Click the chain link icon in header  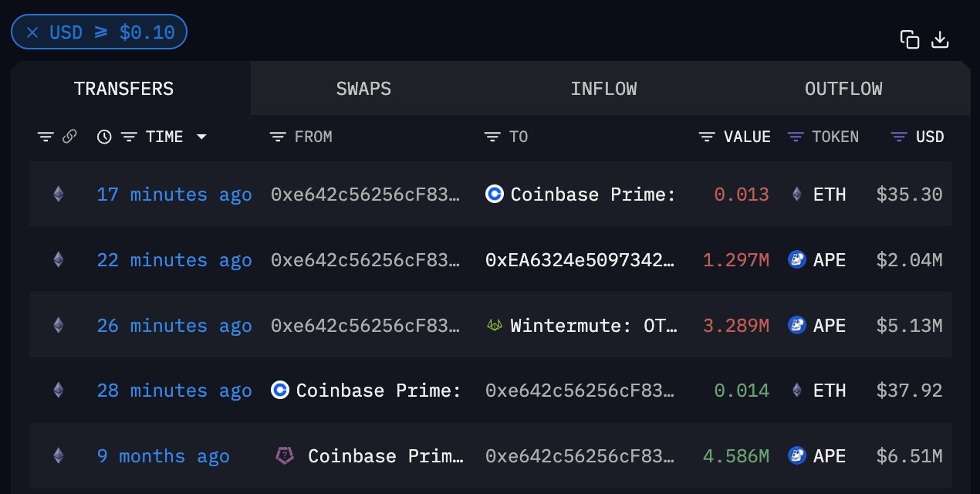tap(69, 137)
